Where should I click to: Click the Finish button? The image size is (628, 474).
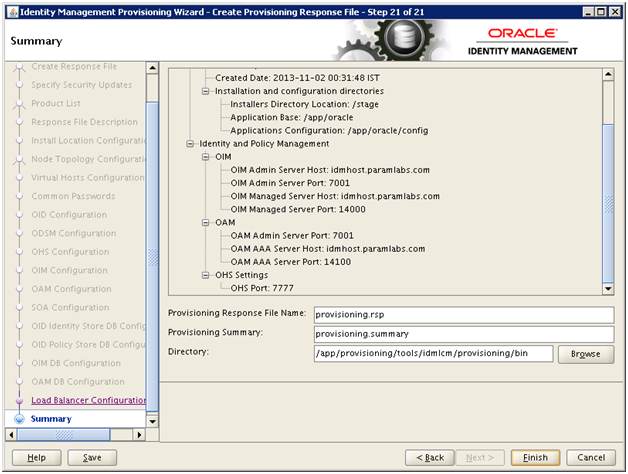(x=535, y=457)
